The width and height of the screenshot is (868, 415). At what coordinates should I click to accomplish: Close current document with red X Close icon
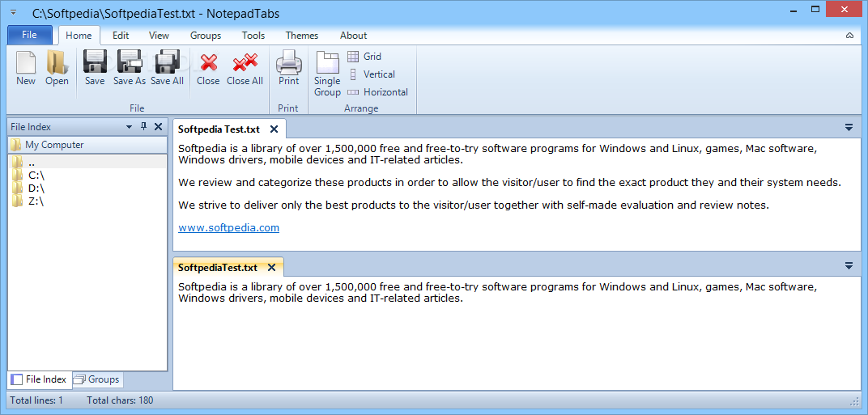coord(208,68)
